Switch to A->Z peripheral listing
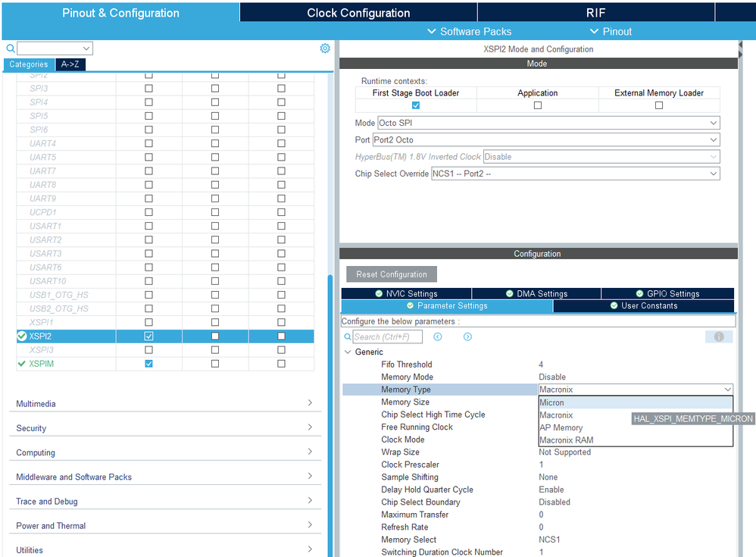This screenshot has width=756, height=557. click(70, 64)
